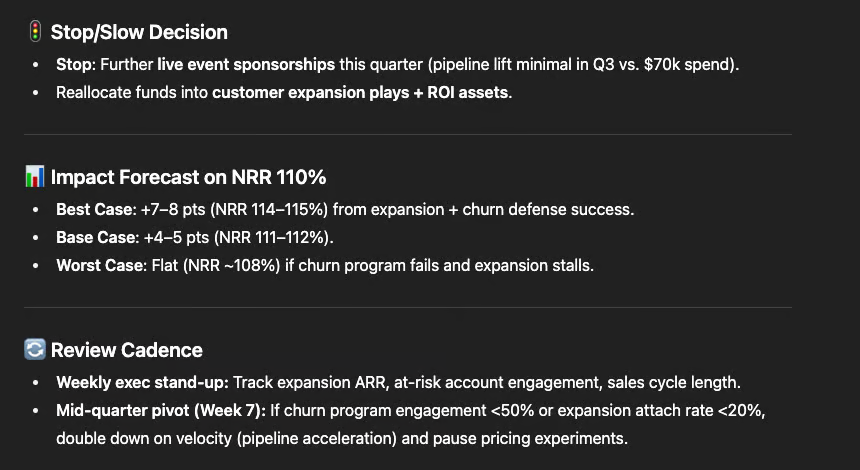The width and height of the screenshot is (860, 470).
Task: Click the bold 'Stop' label
Action: pyautogui.click(x=74, y=65)
